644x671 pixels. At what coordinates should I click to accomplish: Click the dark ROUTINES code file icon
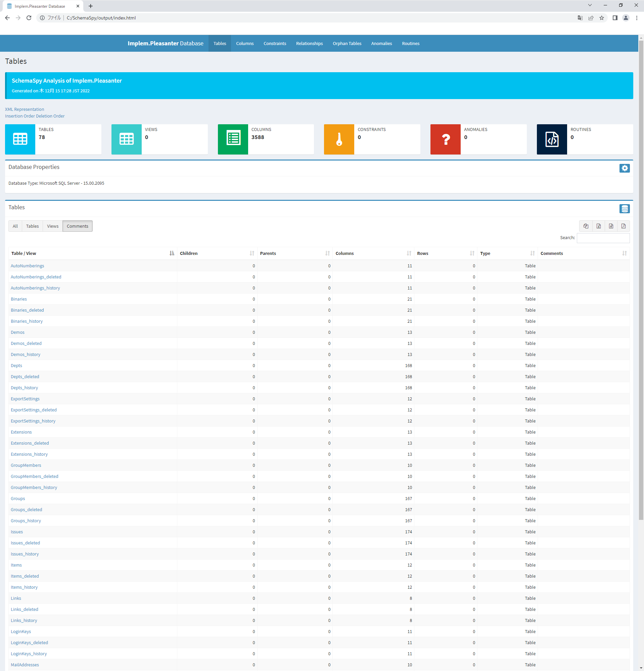(552, 139)
